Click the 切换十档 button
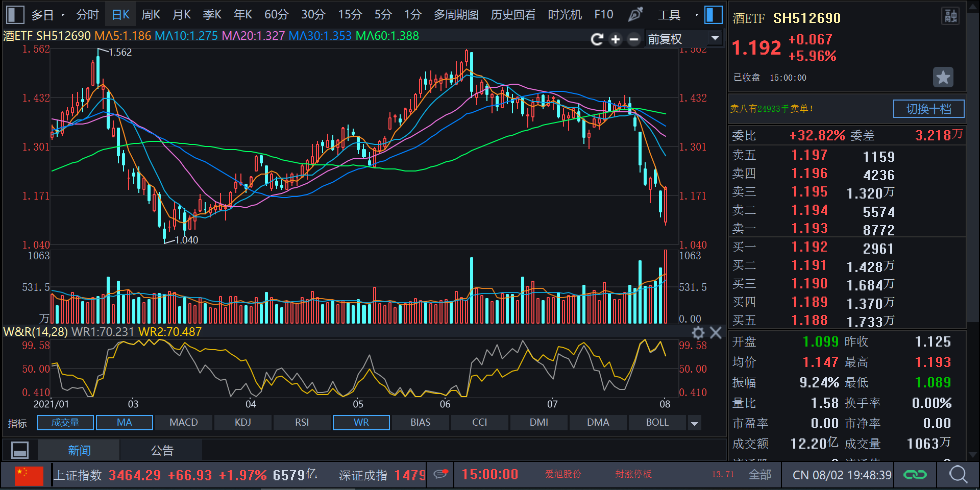The width and height of the screenshot is (980, 490). [x=928, y=109]
